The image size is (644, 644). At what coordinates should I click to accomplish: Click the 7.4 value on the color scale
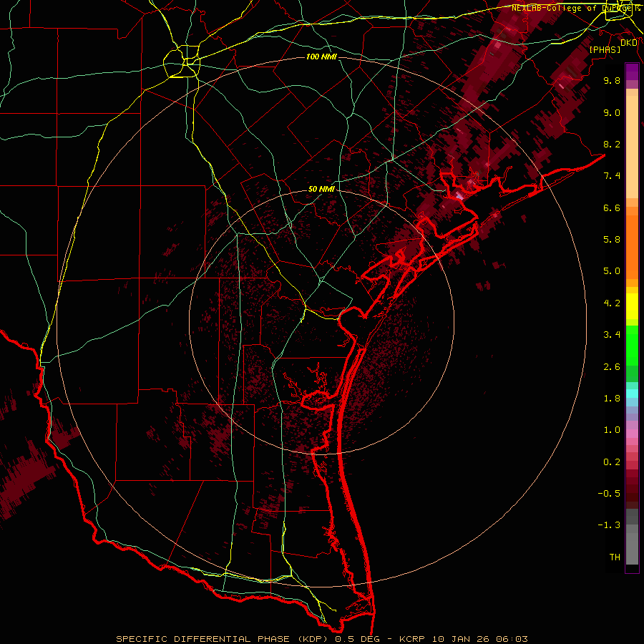[612, 176]
